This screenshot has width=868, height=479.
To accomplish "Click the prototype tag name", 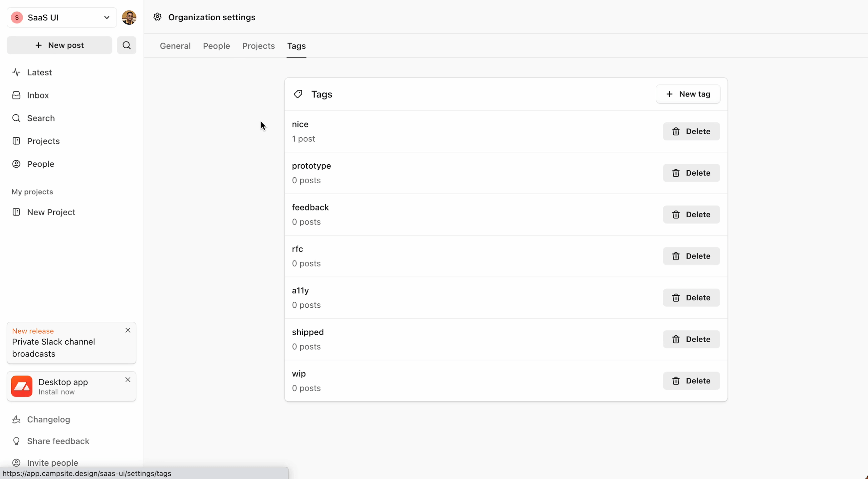I will pos(311,166).
